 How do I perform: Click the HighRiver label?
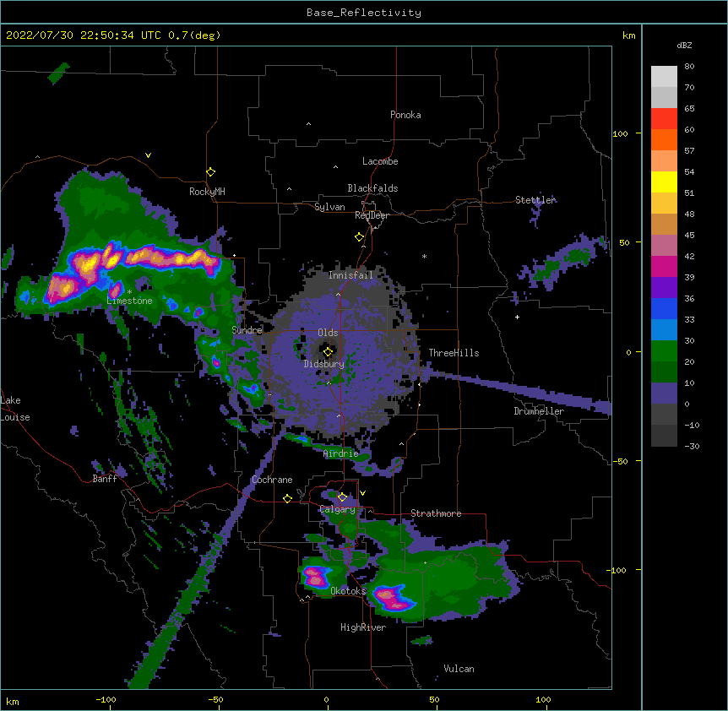(363, 627)
